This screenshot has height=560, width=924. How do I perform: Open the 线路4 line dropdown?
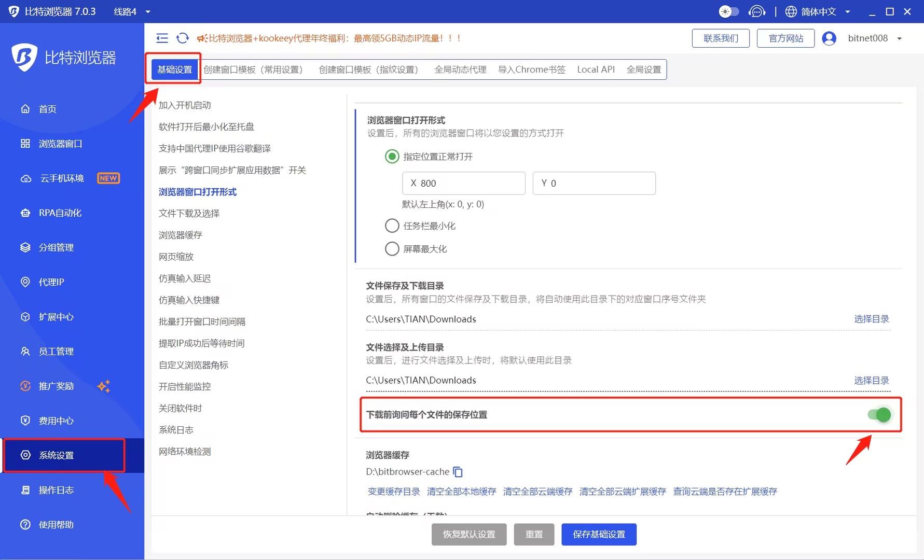132,11
